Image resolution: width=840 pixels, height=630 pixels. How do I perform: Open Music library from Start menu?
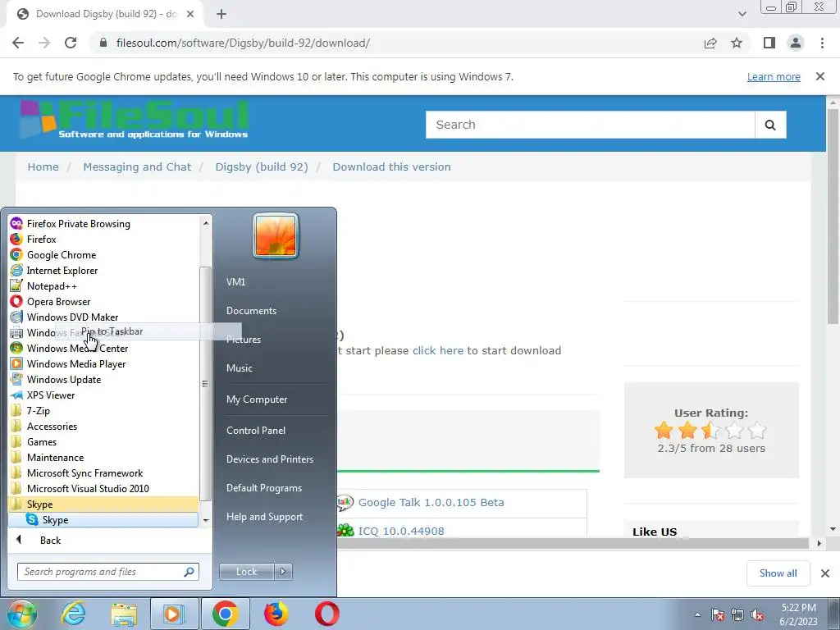(240, 368)
